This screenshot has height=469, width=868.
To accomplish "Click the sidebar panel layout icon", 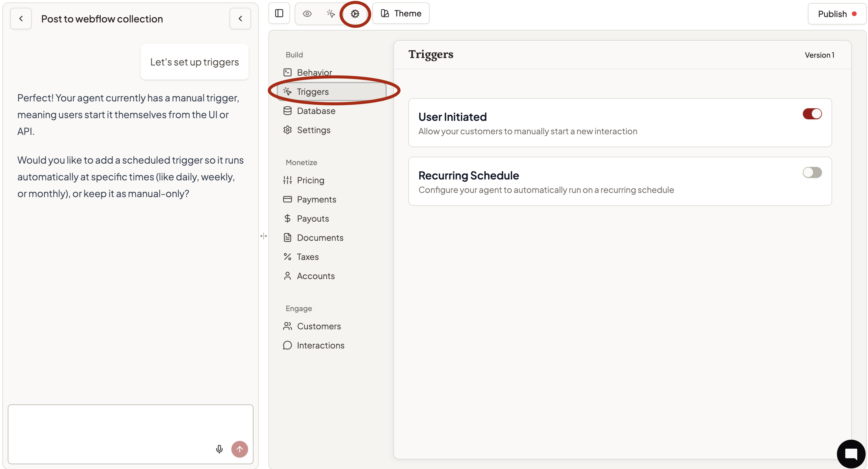I will [x=279, y=13].
